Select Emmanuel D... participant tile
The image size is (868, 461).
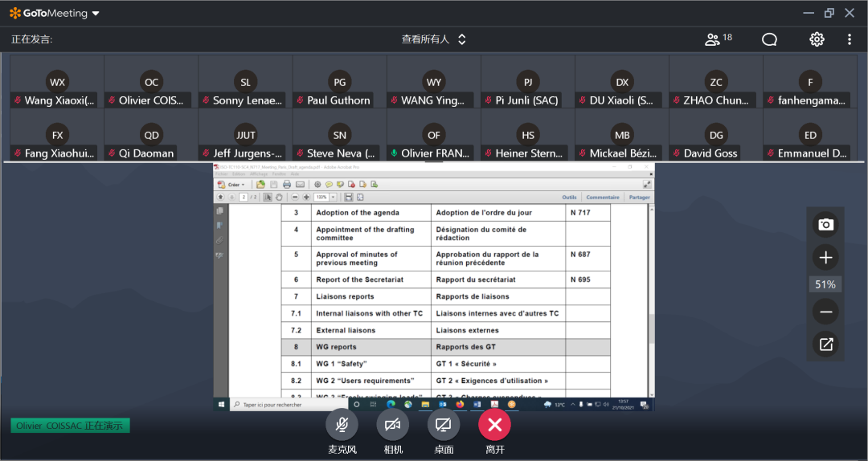tap(810, 136)
